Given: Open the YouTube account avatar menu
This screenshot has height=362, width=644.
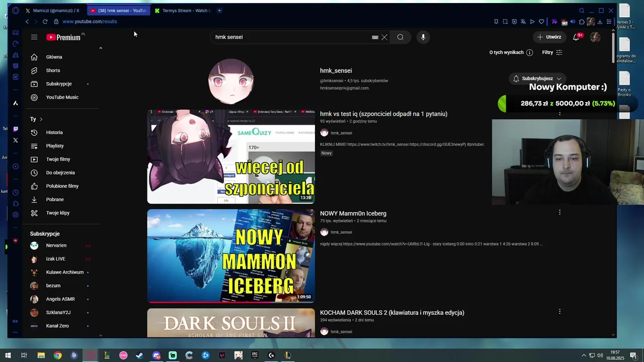Looking at the screenshot, I should (x=595, y=37).
